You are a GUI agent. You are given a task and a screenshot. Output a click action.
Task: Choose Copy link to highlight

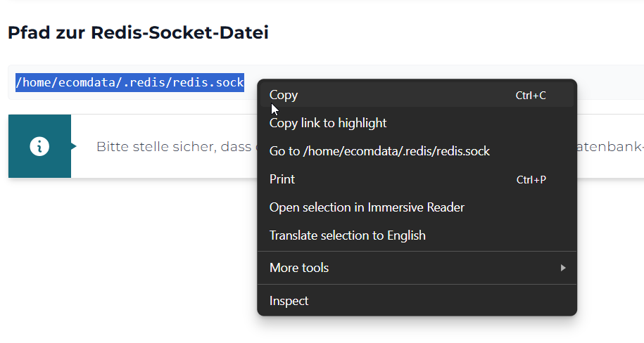coord(328,123)
